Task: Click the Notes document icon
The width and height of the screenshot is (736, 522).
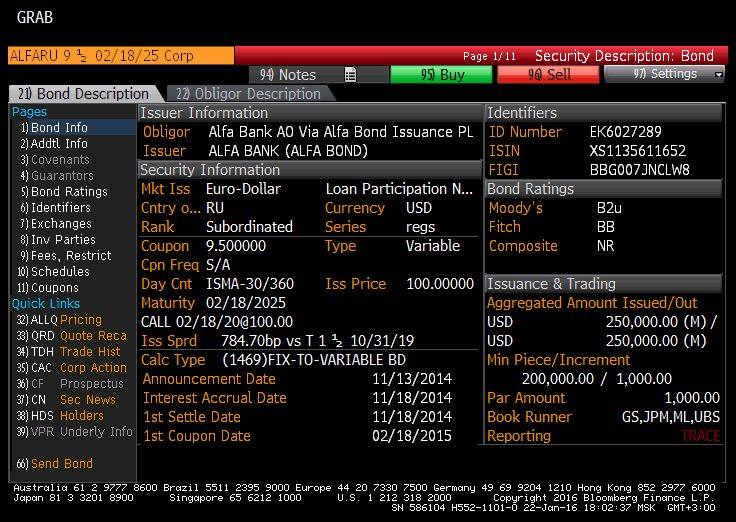Action: 350,75
